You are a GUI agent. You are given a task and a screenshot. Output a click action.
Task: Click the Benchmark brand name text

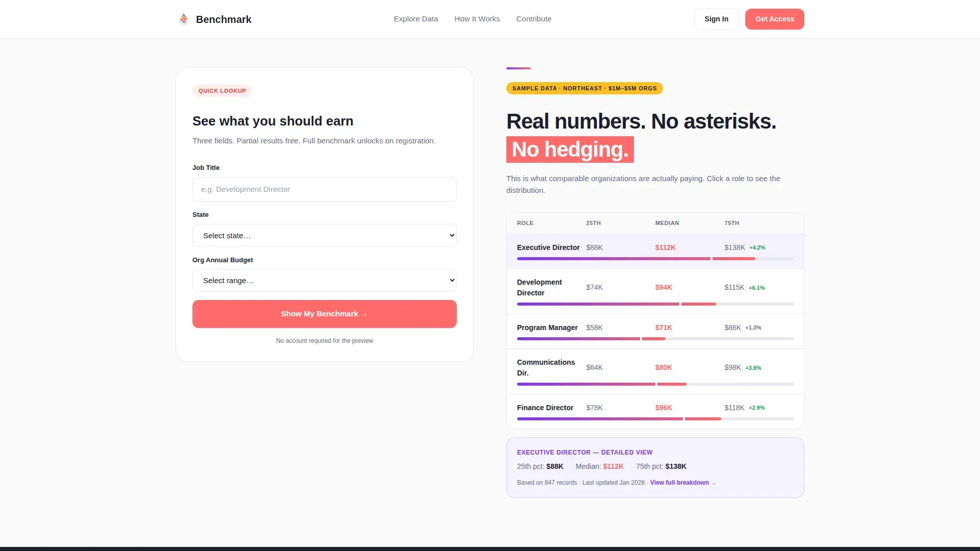[x=224, y=19]
